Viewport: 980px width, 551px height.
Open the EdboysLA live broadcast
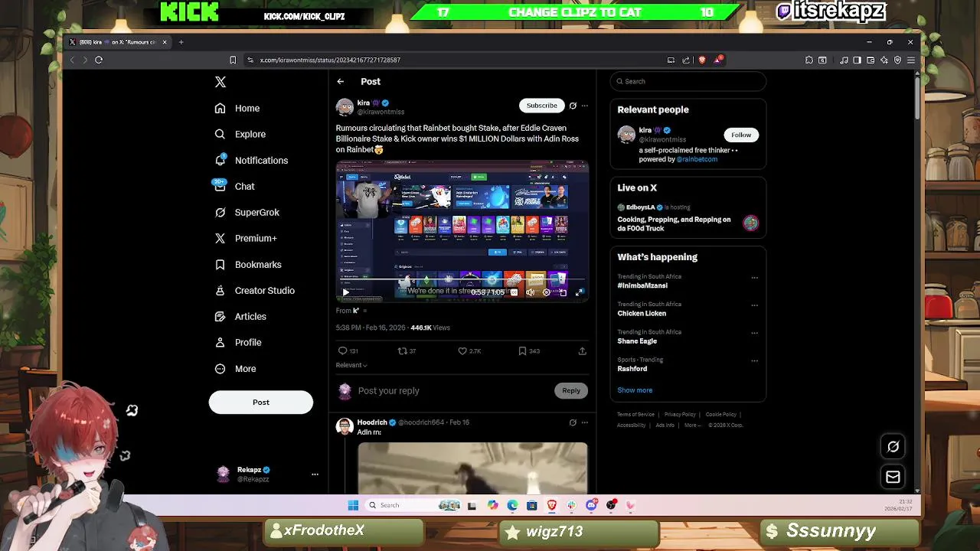click(688, 218)
